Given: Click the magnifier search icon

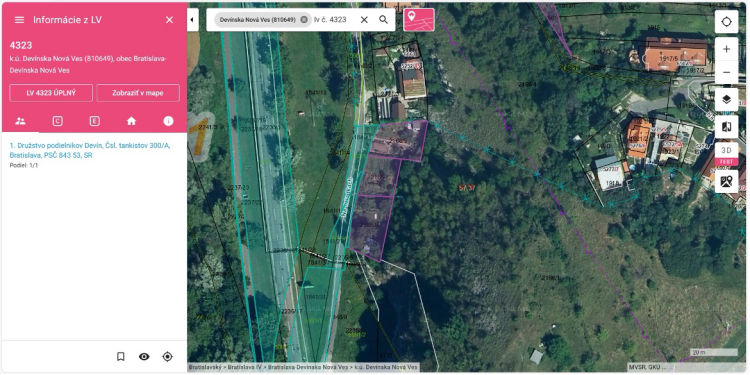Looking at the screenshot, I should click(383, 20).
